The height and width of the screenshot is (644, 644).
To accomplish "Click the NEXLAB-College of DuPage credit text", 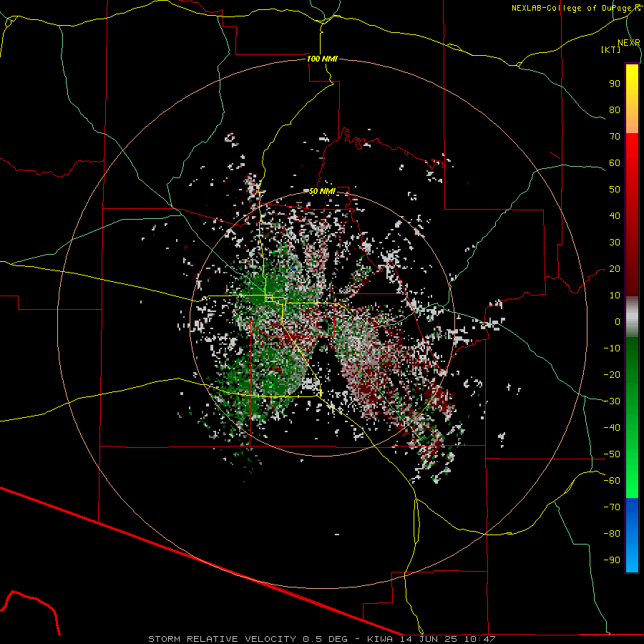I will click(x=576, y=8).
